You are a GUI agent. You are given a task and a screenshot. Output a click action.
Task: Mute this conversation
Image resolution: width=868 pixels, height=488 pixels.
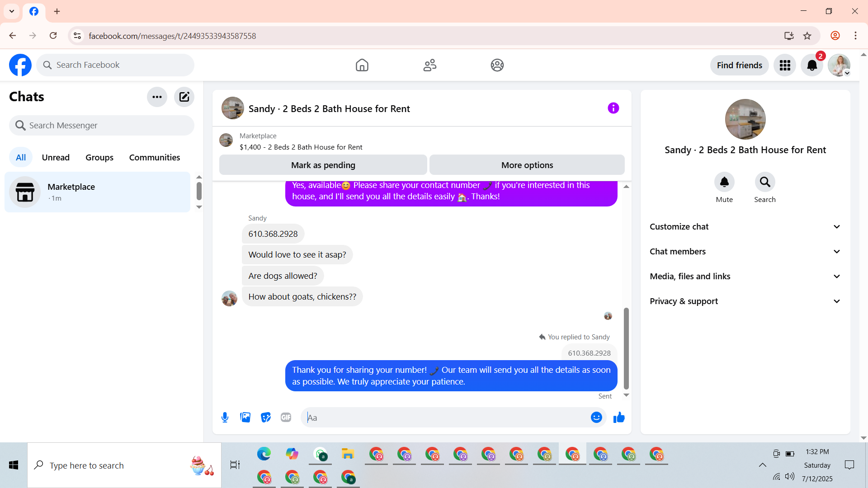(x=724, y=182)
